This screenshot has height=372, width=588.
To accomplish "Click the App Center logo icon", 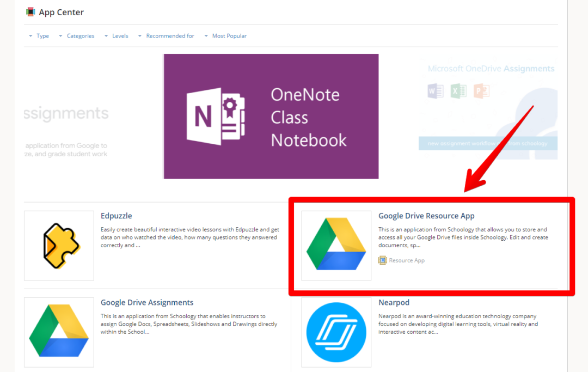I will [32, 11].
